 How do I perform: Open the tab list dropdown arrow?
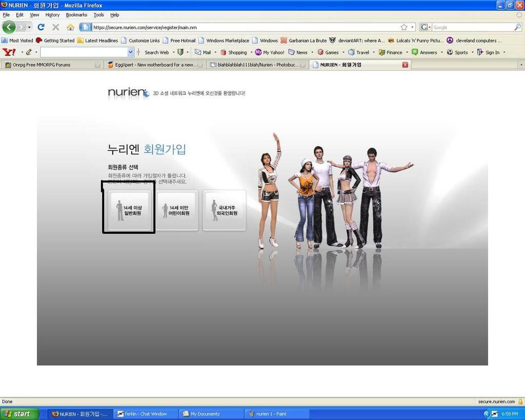(521, 65)
